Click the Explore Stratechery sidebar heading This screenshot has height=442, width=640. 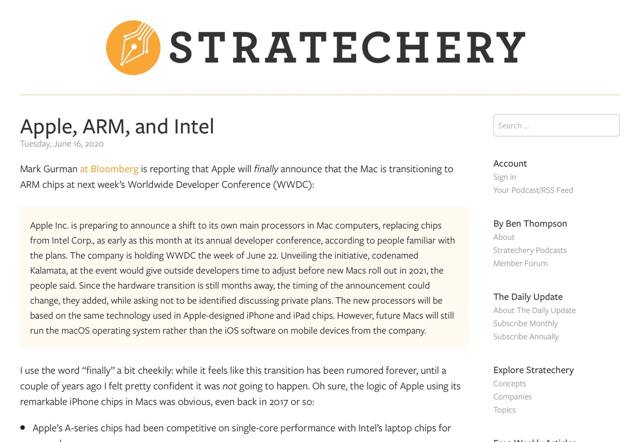point(533,370)
